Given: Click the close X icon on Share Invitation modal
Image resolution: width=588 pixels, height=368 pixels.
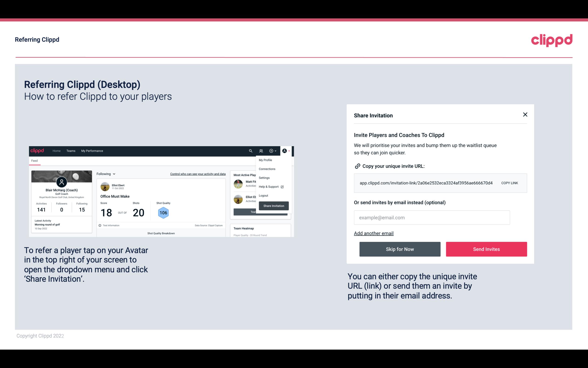Looking at the screenshot, I should click(525, 115).
